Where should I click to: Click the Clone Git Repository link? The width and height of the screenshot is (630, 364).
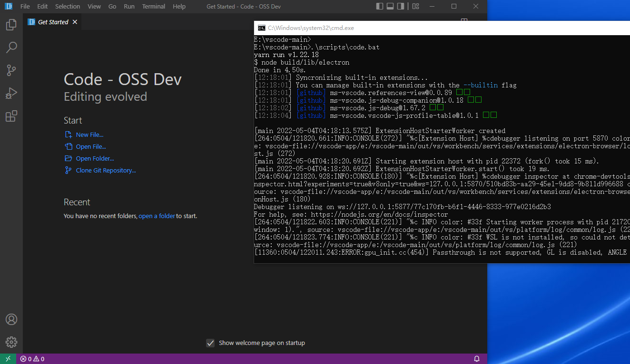pyautogui.click(x=106, y=171)
